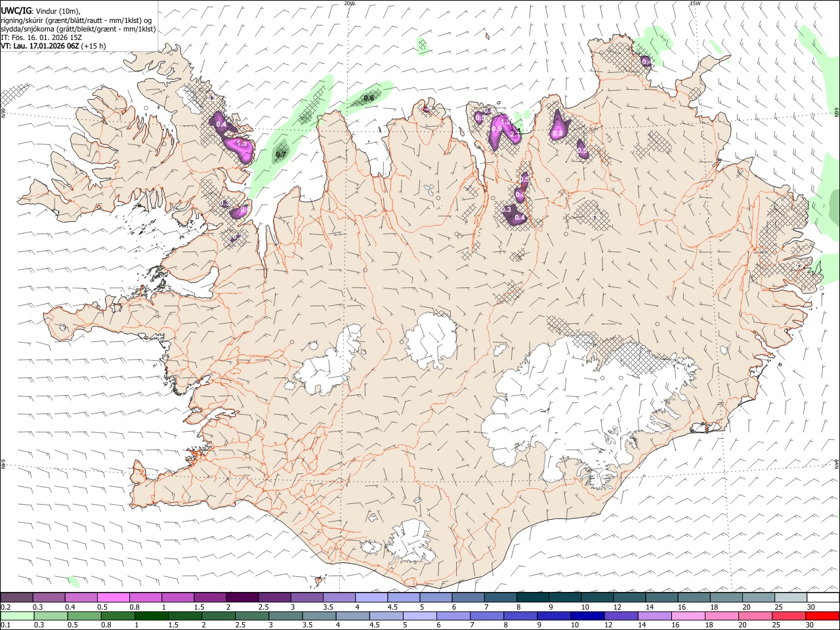The image size is (840, 630).
Task: Pick the bright magenta snow legend swatch
Action: [113, 598]
